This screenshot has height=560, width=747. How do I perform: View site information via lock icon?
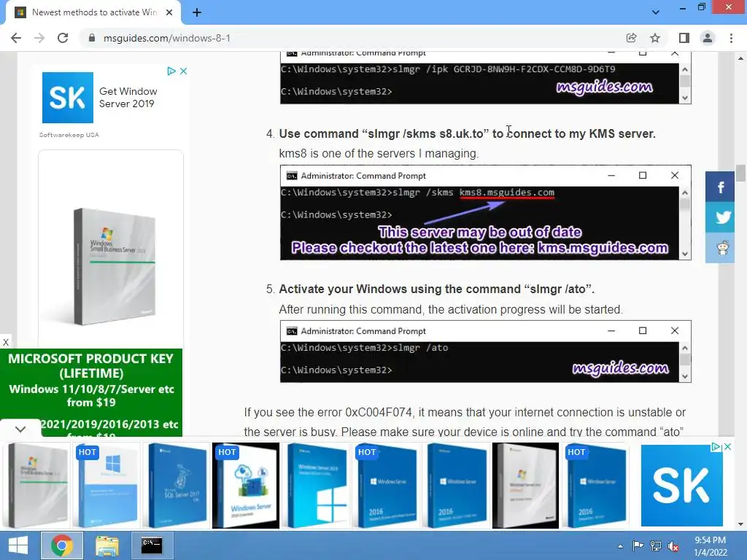pos(92,38)
